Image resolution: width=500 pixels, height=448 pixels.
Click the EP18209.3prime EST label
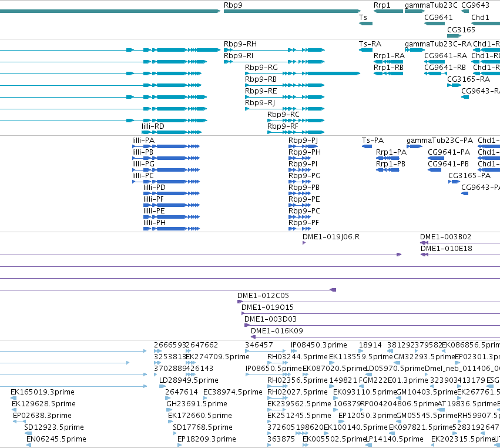point(207,439)
